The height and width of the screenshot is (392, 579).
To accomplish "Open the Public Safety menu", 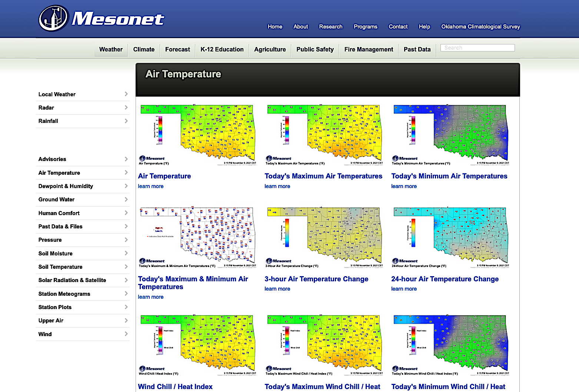I will tap(315, 50).
